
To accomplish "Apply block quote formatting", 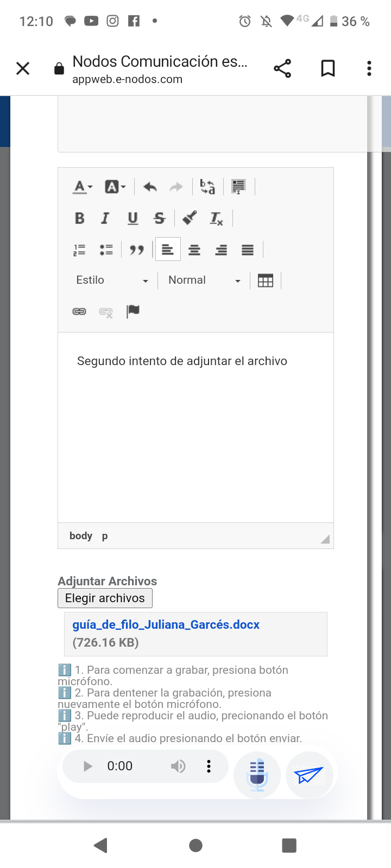I will pos(136,250).
